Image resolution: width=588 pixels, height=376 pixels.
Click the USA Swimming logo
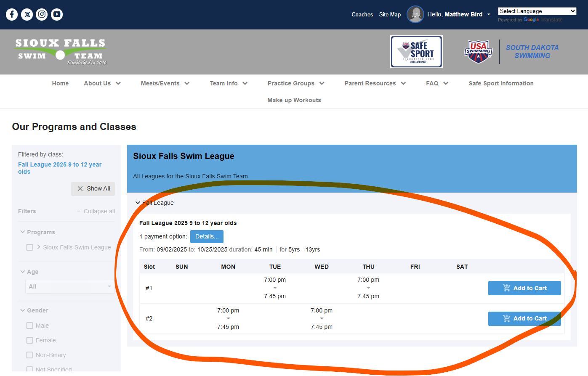pos(478,52)
